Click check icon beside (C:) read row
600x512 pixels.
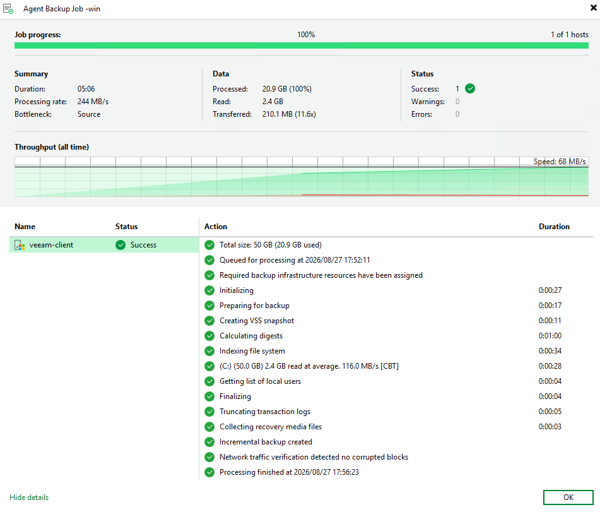[209, 366]
